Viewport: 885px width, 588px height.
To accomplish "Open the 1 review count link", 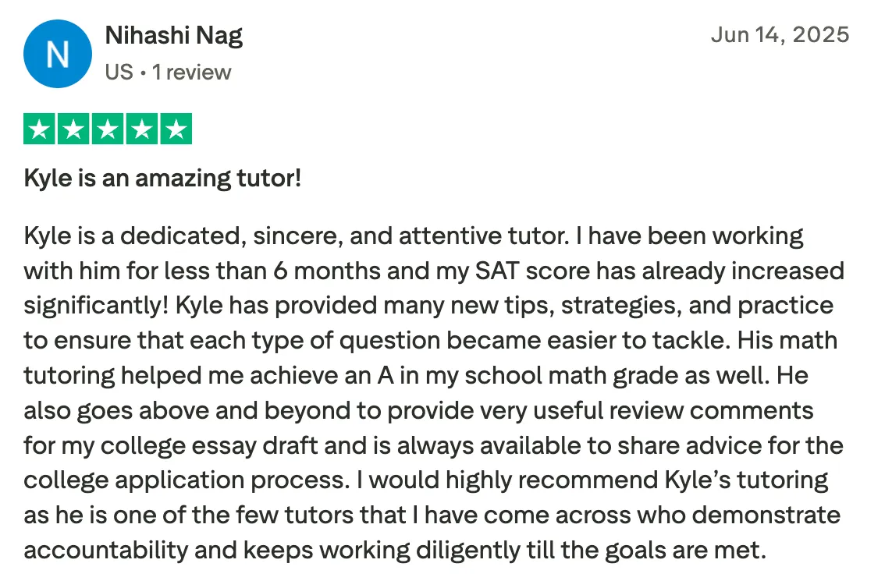I will [191, 73].
